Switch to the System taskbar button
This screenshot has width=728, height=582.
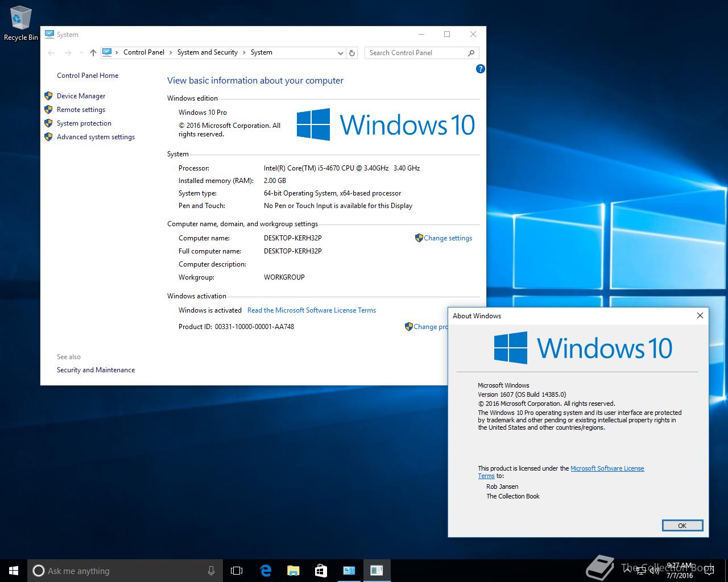pyautogui.click(x=349, y=571)
